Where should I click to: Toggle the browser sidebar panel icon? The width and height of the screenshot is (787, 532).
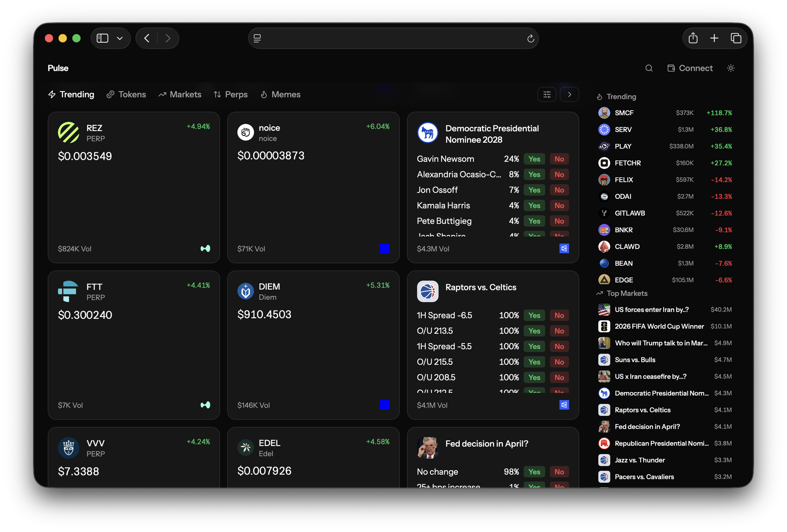[x=103, y=38]
